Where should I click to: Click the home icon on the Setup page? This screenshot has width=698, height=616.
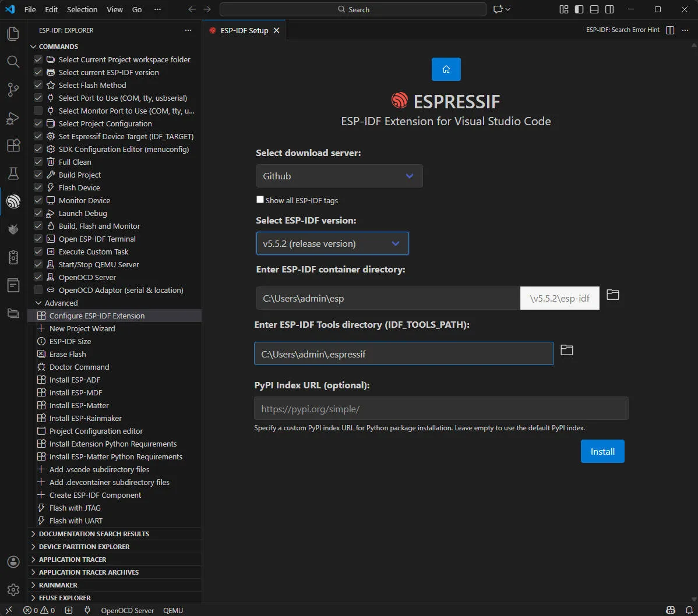coord(446,69)
